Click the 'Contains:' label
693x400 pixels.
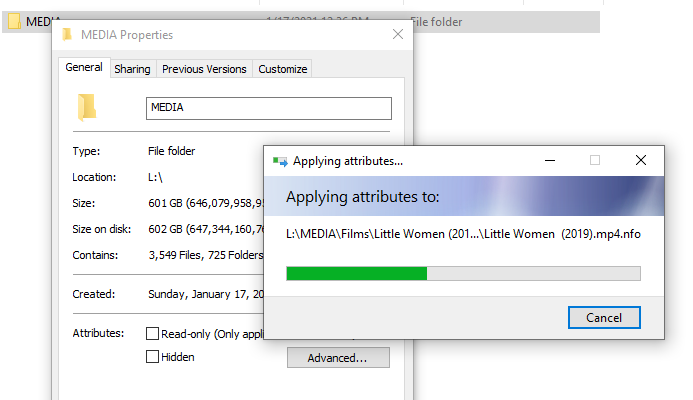point(95,255)
